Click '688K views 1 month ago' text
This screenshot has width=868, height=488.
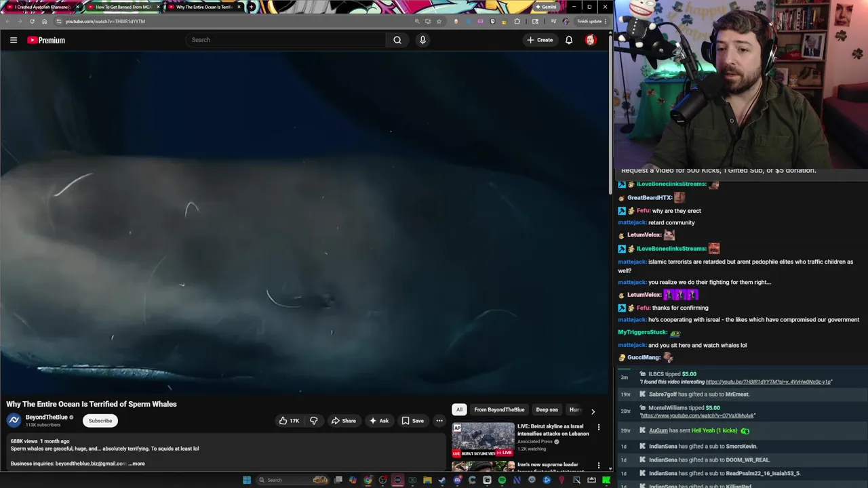40,441
